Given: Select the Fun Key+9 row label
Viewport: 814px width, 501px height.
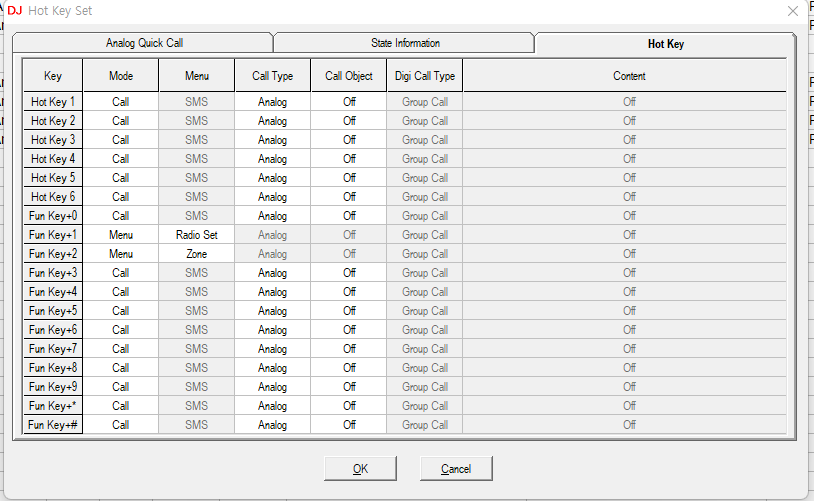Looking at the screenshot, I should [x=53, y=387].
